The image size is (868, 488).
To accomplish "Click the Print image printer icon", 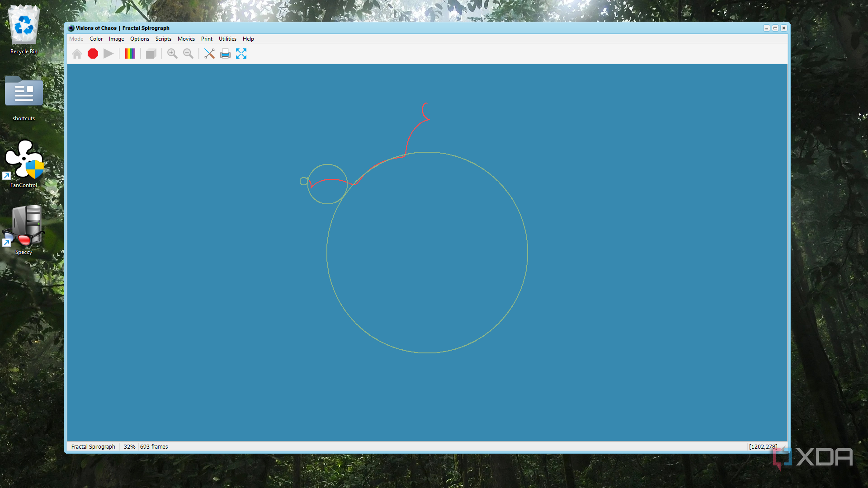I will [x=225, y=54].
